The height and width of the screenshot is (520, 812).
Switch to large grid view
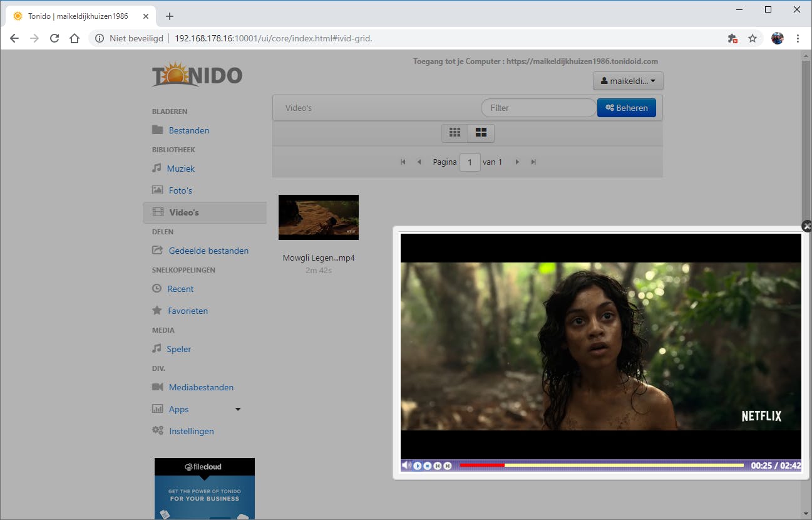point(481,133)
